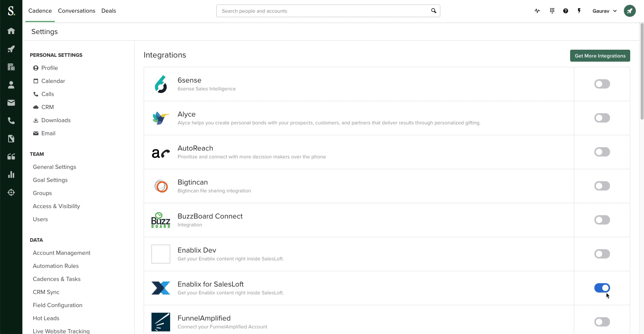Open Analytics bar chart icon in sidebar
This screenshot has width=644, height=334.
11,174
